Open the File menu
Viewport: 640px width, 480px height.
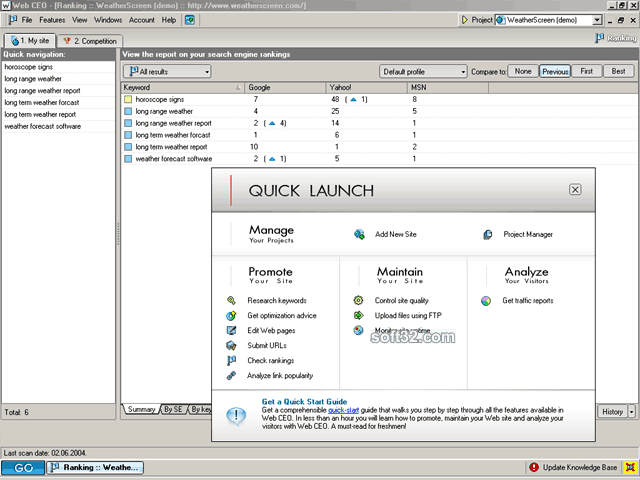[x=27, y=20]
